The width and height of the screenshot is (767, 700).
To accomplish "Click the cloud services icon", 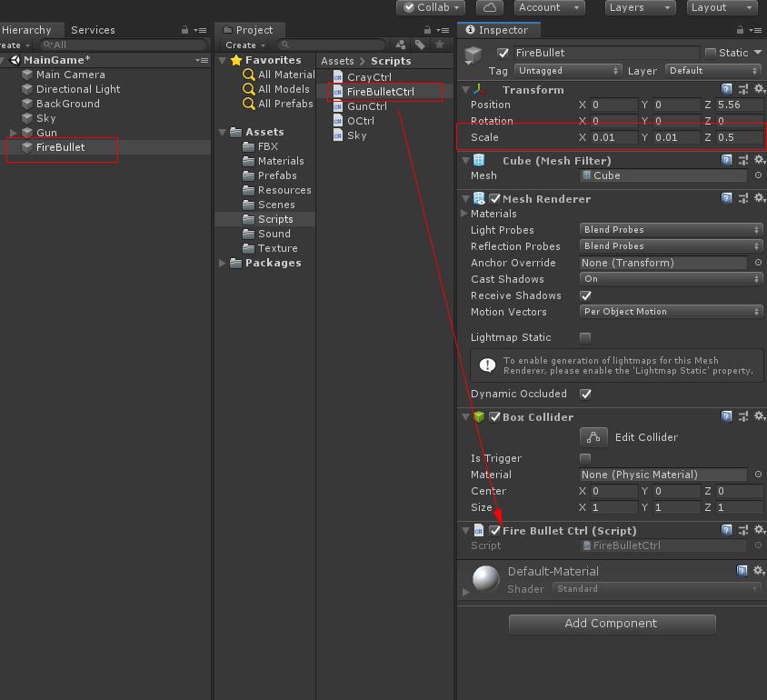I will pyautogui.click(x=490, y=7).
